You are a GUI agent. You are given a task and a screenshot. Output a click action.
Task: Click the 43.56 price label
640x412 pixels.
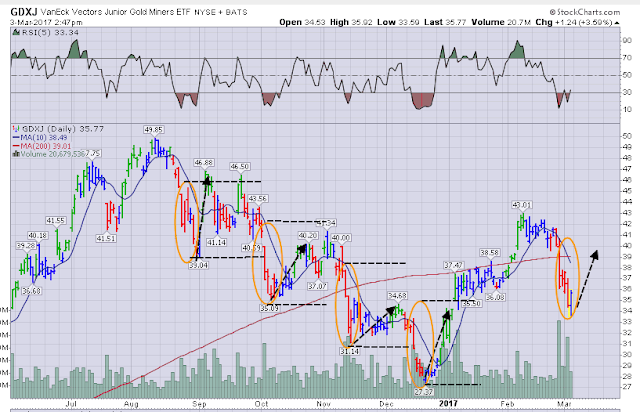tap(258, 198)
